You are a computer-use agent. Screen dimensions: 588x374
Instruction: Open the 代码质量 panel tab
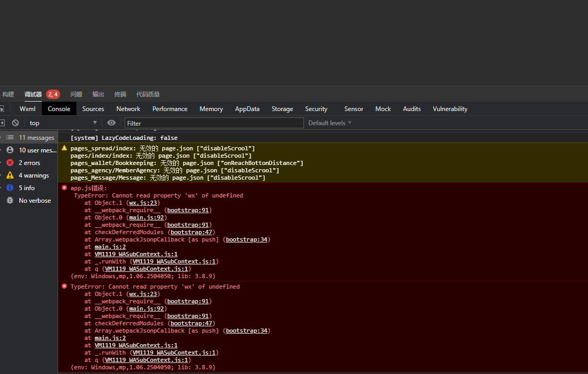click(148, 94)
